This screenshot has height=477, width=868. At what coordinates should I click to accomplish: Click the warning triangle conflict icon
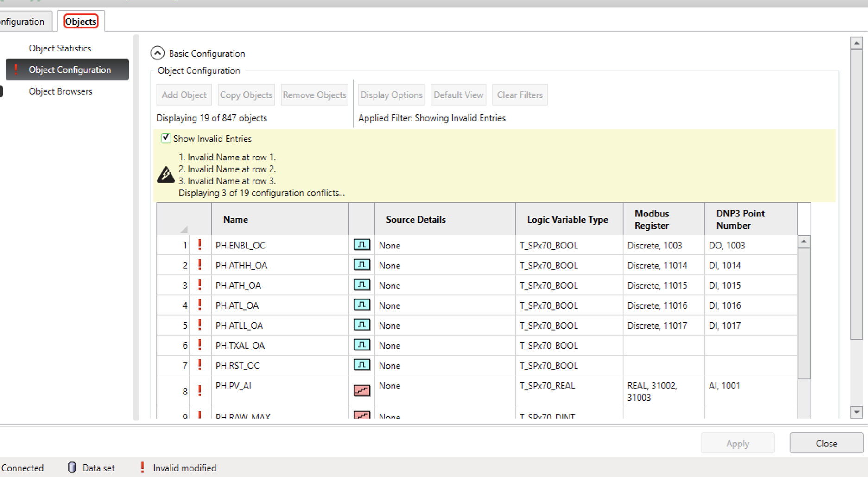pyautogui.click(x=165, y=174)
